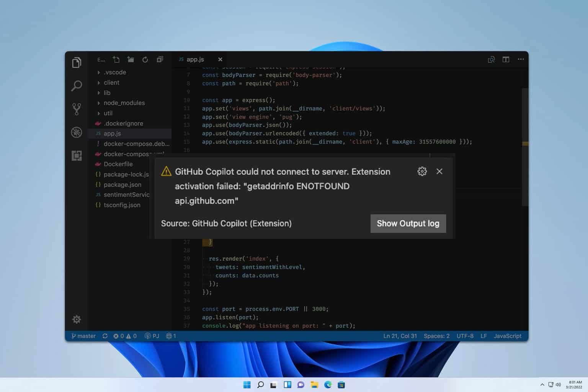This screenshot has height=392, width=588.
Task: Open Teams Chat from the taskbar
Action: [301, 385]
